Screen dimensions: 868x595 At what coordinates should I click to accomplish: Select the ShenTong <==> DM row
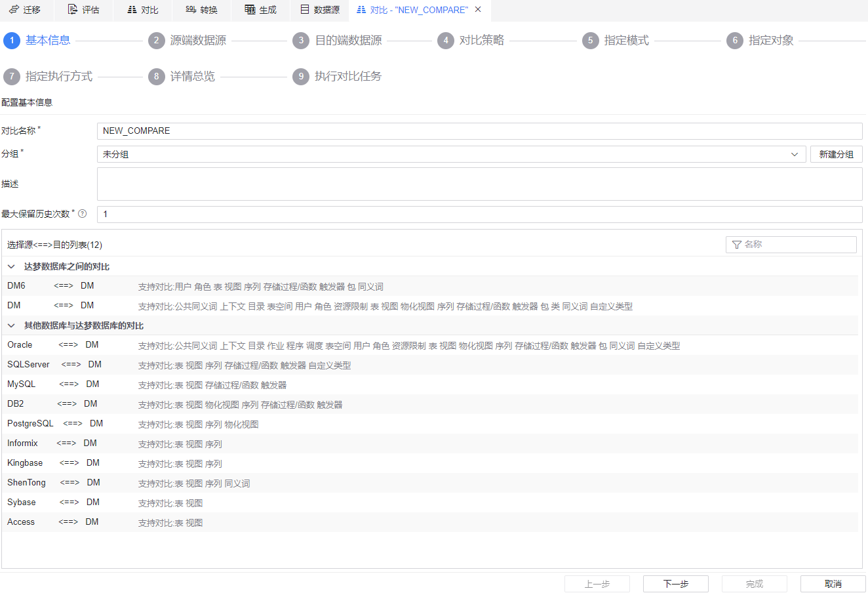point(430,483)
